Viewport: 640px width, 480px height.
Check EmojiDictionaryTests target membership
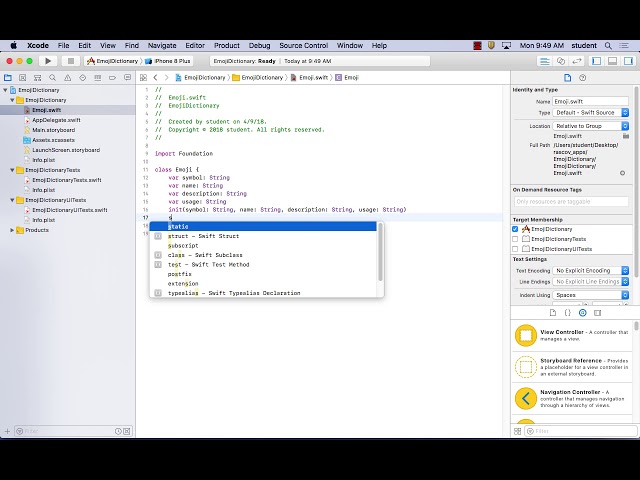[x=515, y=239]
